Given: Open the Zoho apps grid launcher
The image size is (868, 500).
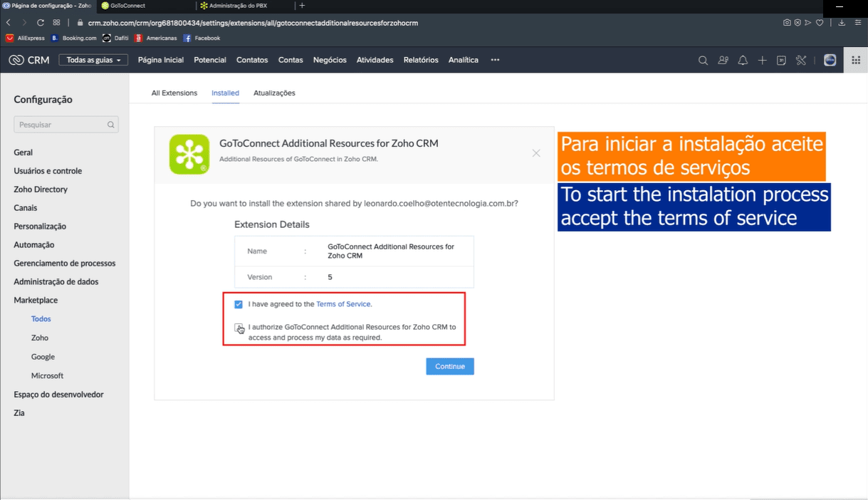Looking at the screenshot, I should [855, 61].
